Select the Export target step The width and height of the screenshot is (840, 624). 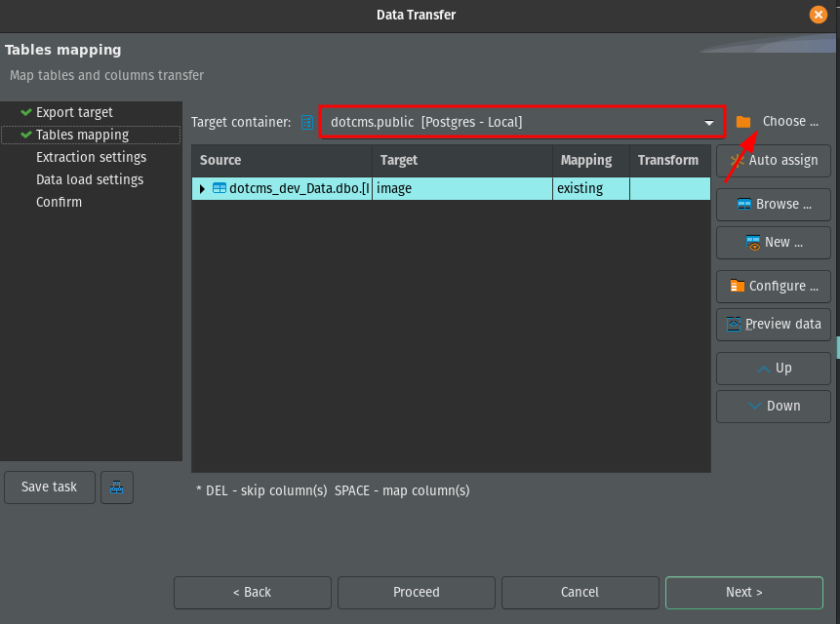coord(74,112)
